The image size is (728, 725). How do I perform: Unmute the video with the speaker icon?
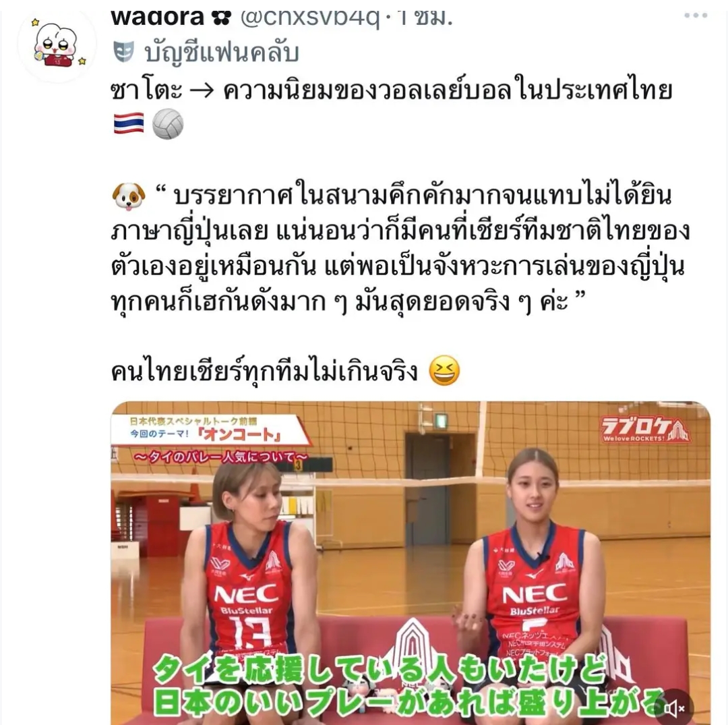pyautogui.click(x=674, y=708)
